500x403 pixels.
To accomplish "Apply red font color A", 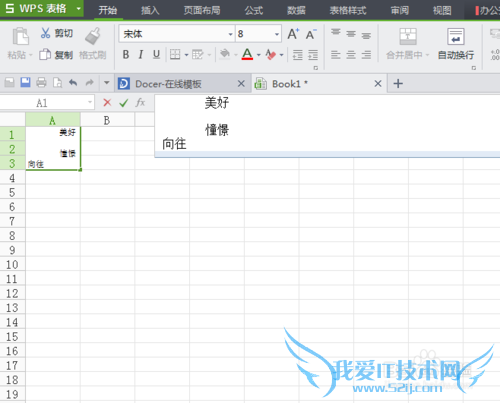I will [247, 54].
